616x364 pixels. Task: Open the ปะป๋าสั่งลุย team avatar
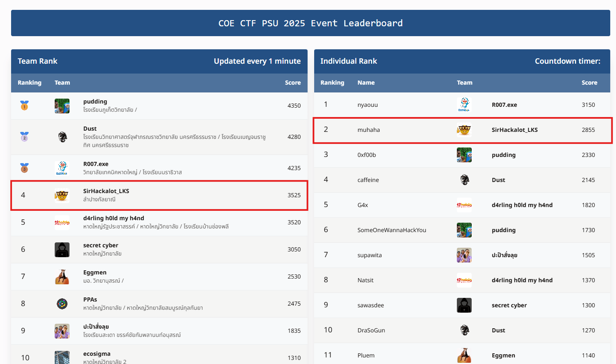coord(62,331)
